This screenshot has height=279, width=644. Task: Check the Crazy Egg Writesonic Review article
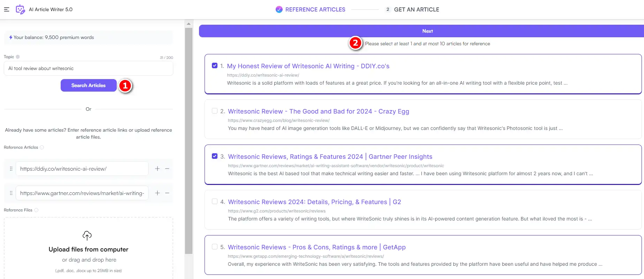215,111
